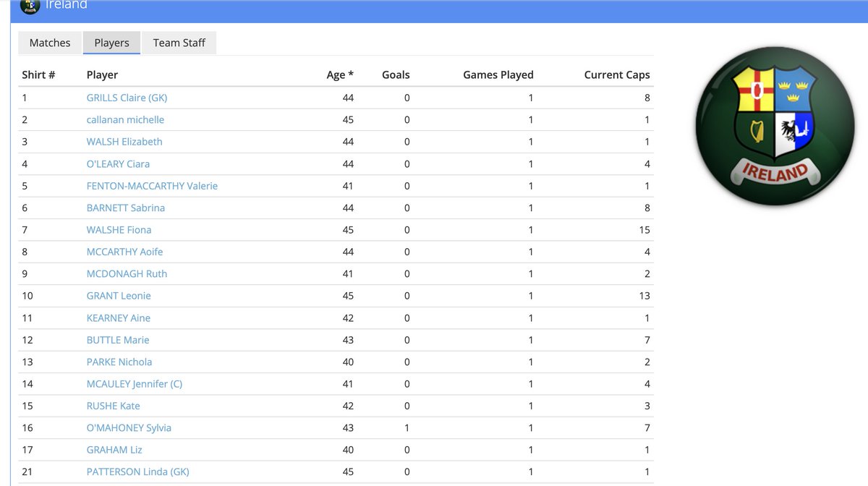Image resolution: width=868 pixels, height=486 pixels.
Task: Open player KEARNEY Aine
Action: (x=119, y=317)
